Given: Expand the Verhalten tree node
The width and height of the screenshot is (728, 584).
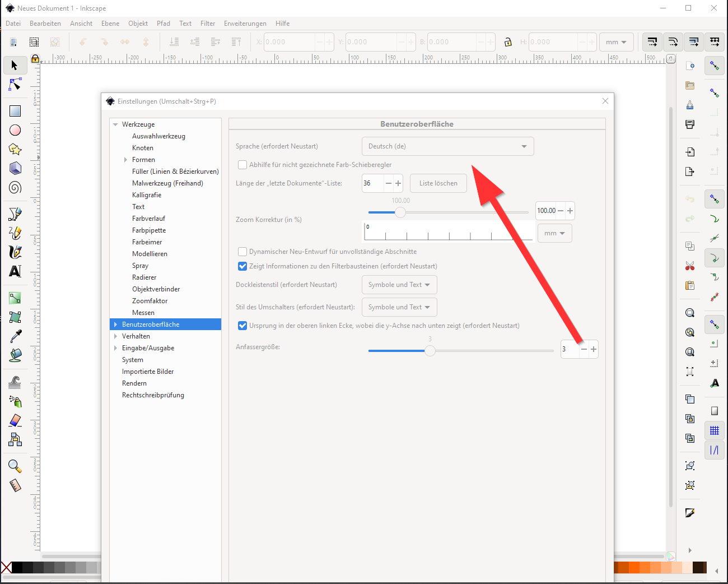Looking at the screenshot, I should 115,336.
